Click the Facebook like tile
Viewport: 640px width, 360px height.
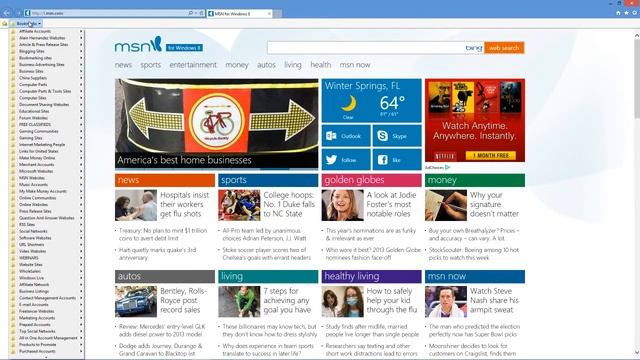click(x=397, y=160)
